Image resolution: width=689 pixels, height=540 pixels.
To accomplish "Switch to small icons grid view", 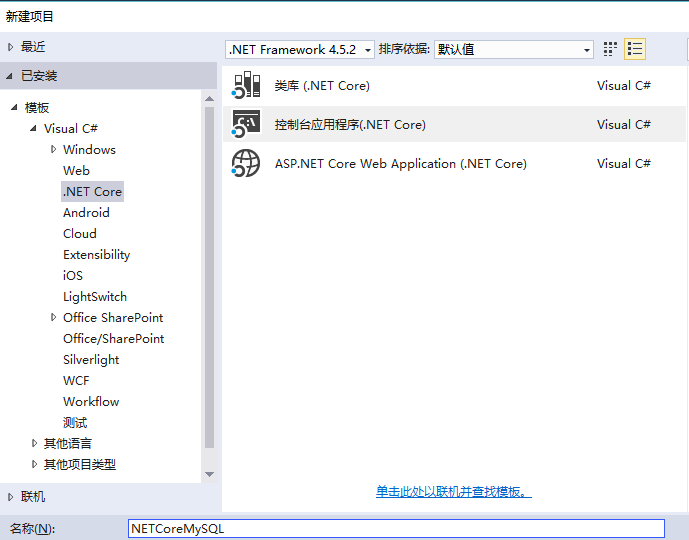I will [610, 49].
